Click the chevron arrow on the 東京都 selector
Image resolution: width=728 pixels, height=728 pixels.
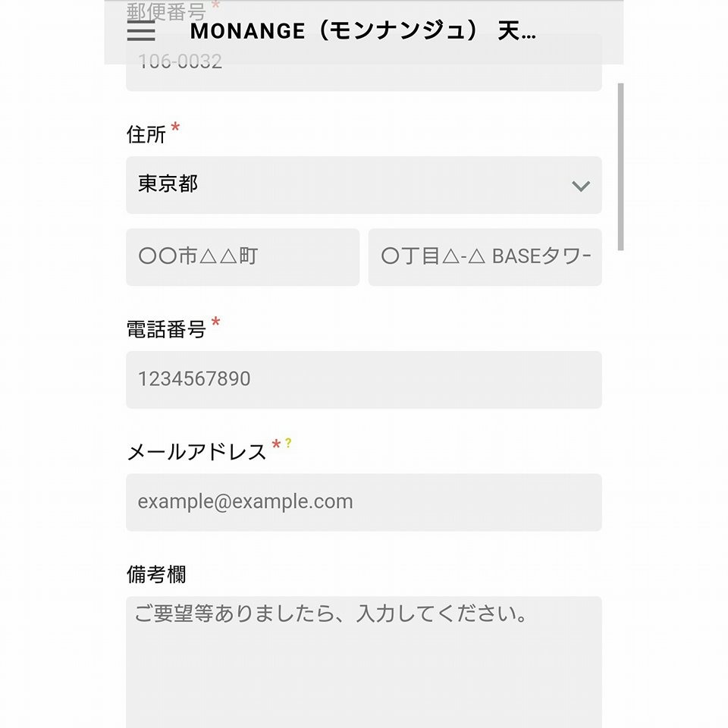[580, 186]
